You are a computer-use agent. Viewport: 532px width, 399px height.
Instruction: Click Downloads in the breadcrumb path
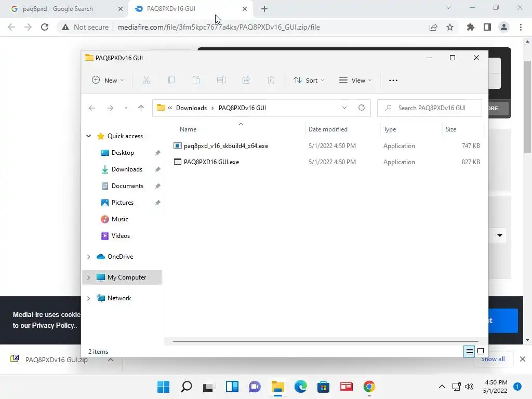(191, 108)
